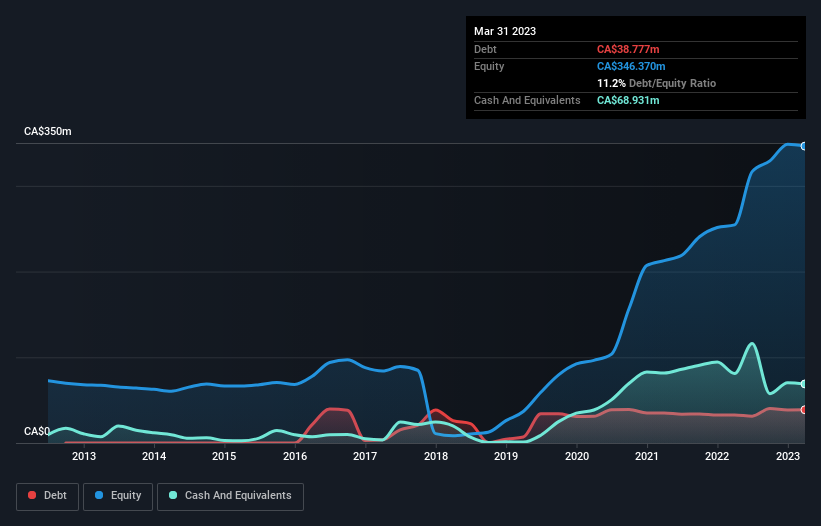Click the 2014 x-axis label
This screenshot has width=821, height=526.
[x=154, y=456]
